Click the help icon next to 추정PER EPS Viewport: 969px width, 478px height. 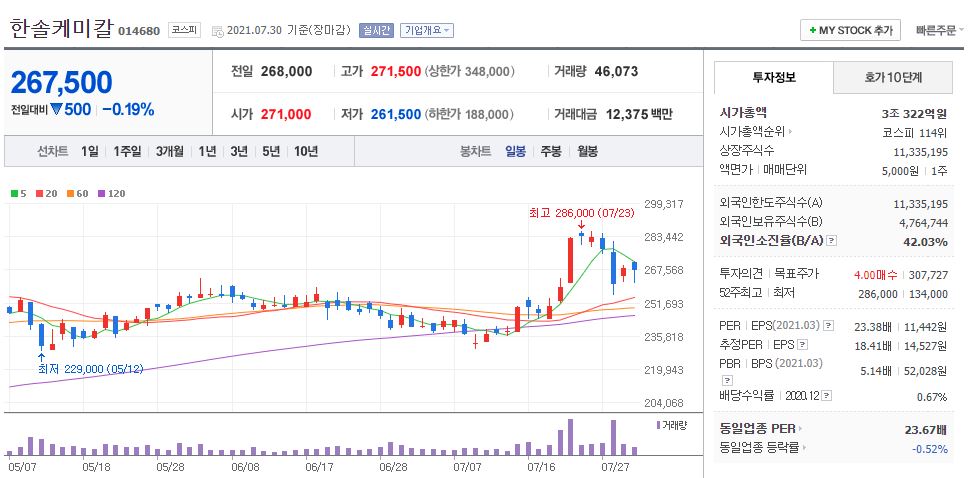click(803, 344)
